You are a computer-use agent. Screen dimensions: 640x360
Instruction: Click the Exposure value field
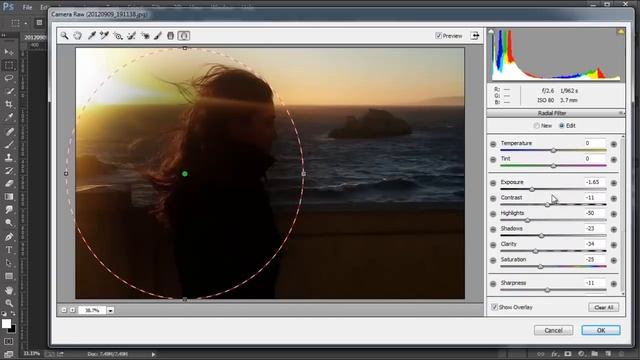[594, 182]
